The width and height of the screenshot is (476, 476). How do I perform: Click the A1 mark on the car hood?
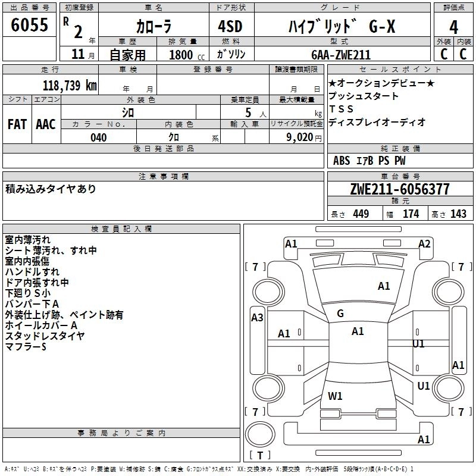click(384, 286)
